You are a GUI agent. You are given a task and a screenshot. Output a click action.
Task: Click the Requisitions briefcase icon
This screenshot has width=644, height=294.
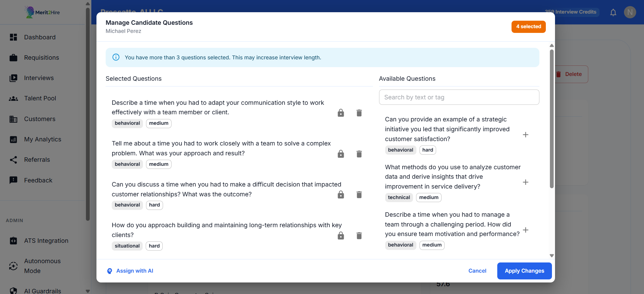[x=13, y=58]
